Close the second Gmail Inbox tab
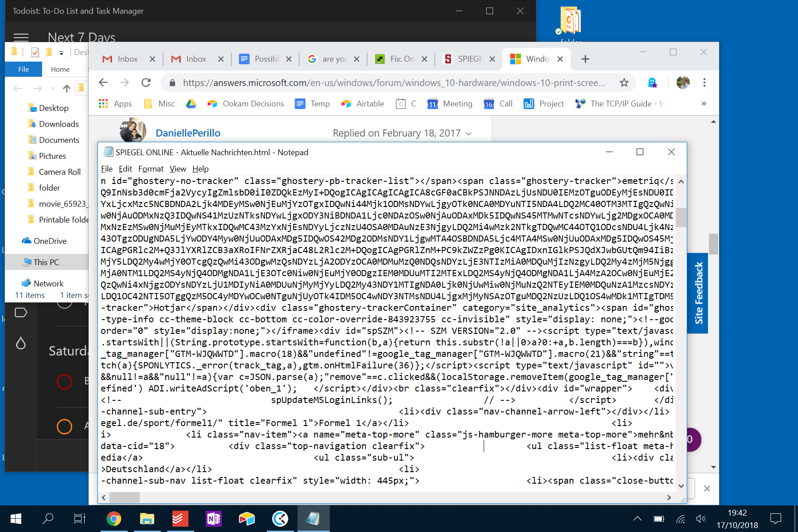This screenshot has width=798, height=532. pos(221,59)
